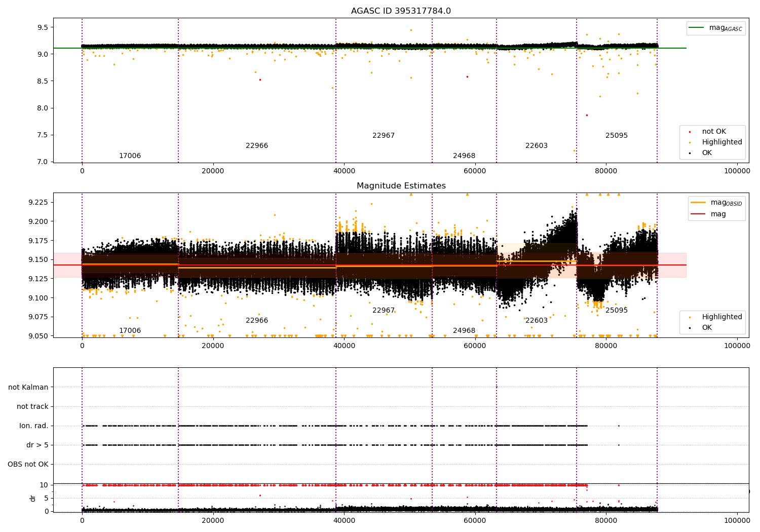Click the 'dr > 5' row label
This screenshot has width=760, height=532.
(x=37, y=445)
